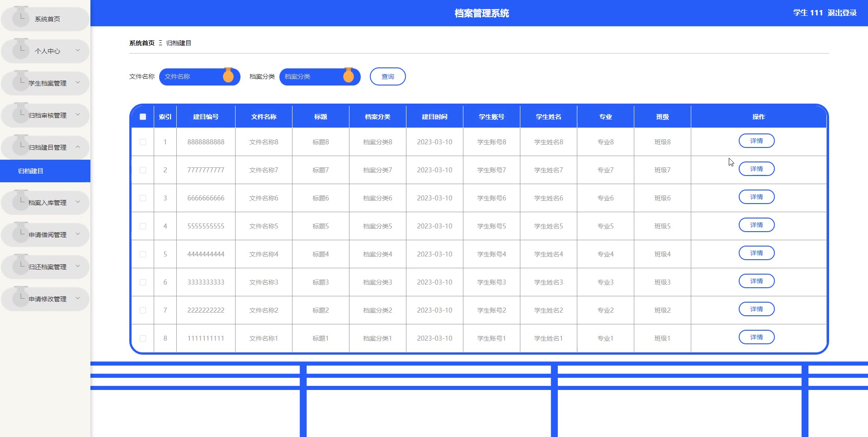Click the 索引 column header
The image size is (868, 437).
(165, 117)
